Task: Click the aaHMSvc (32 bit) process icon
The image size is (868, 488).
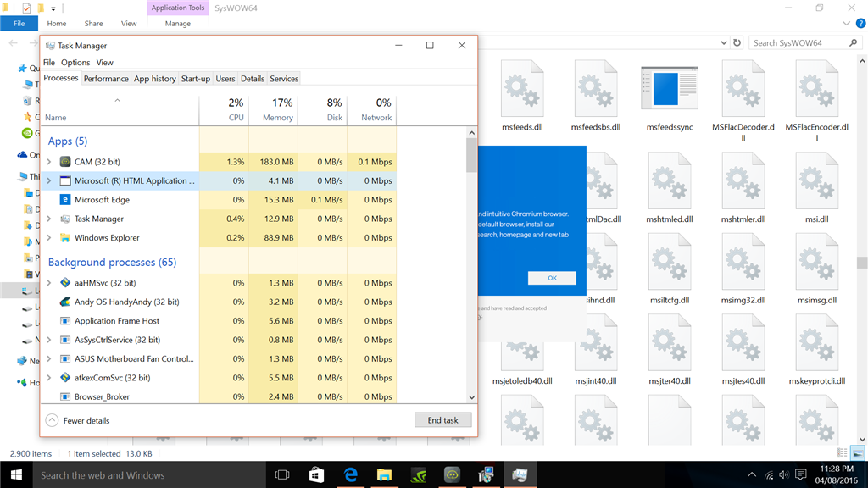Action: click(x=65, y=283)
